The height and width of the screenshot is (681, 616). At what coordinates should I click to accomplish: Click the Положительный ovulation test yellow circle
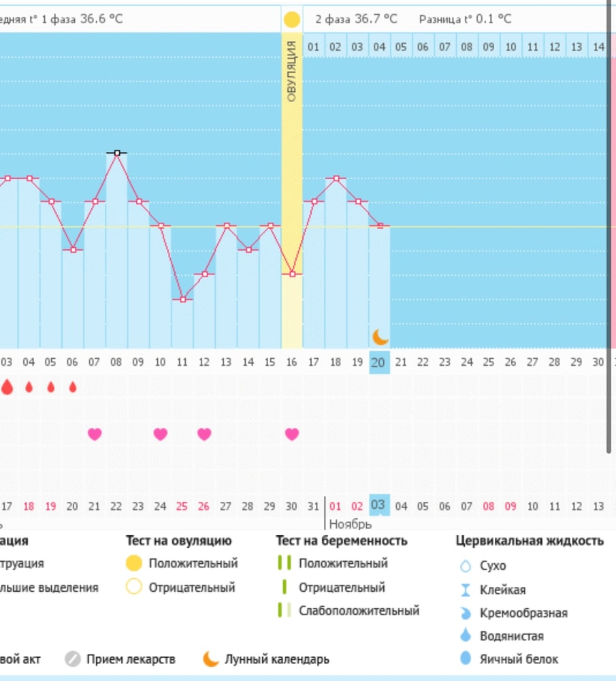134,563
